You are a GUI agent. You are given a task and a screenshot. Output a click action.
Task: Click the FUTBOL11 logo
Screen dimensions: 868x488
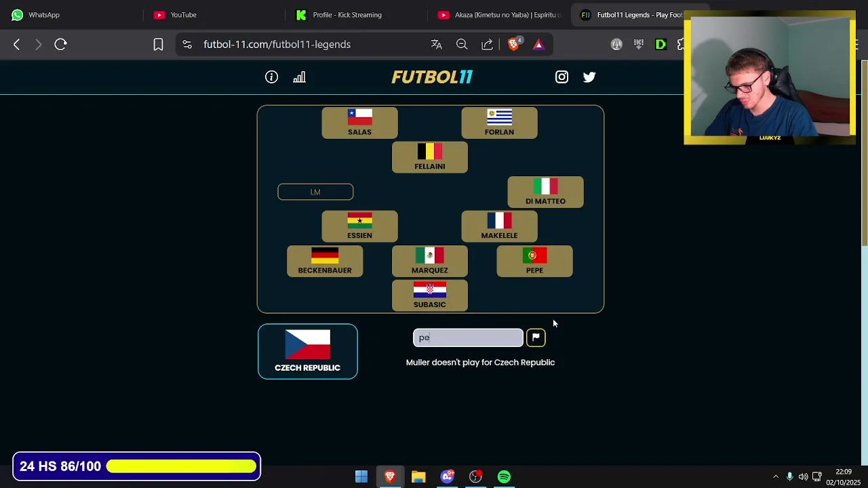click(x=432, y=77)
